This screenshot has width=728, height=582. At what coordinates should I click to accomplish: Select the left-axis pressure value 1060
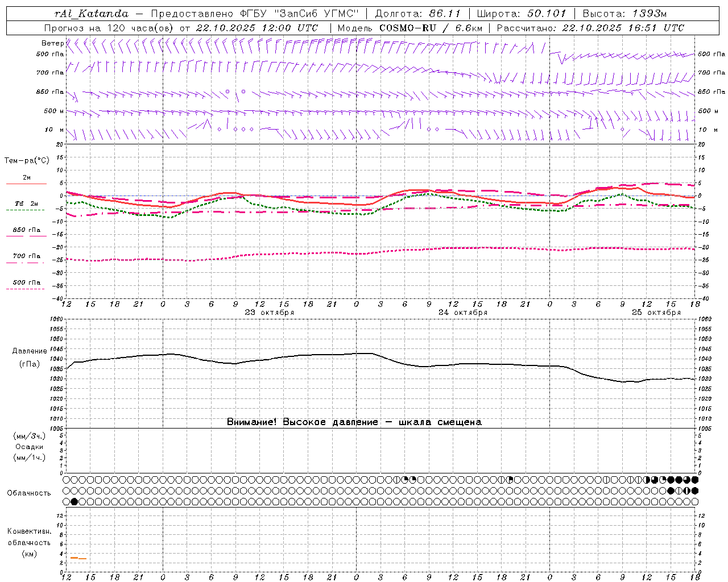click(x=57, y=319)
